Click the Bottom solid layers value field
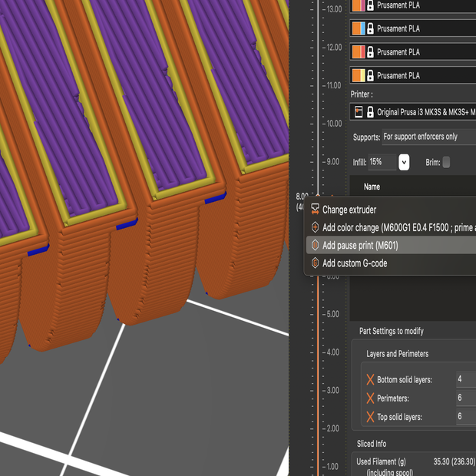This screenshot has width=476, height=476. click(x=465, y=379)
